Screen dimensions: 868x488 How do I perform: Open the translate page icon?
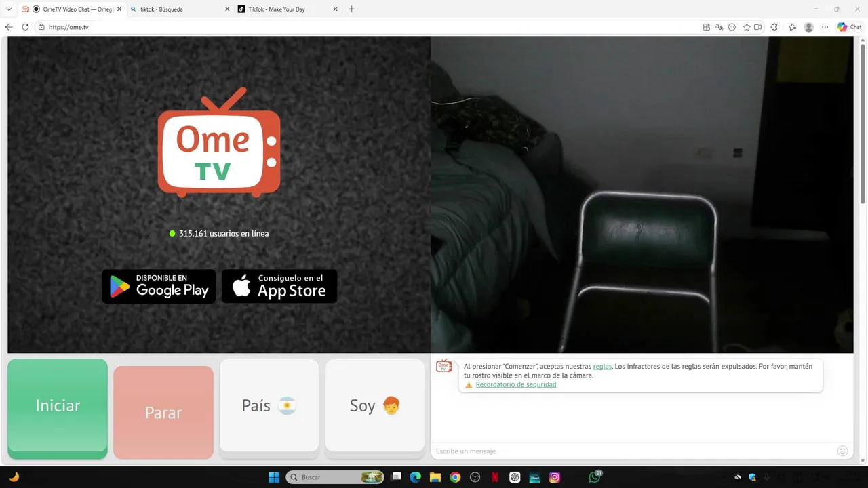(x=719, y=27)
